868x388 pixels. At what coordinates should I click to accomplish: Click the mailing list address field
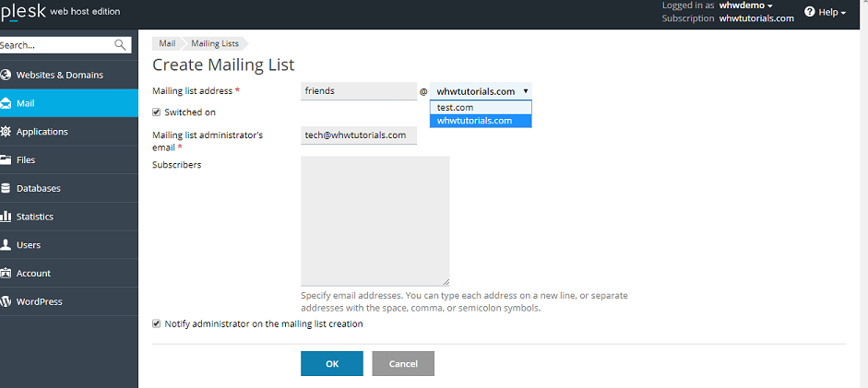[359, 91]
